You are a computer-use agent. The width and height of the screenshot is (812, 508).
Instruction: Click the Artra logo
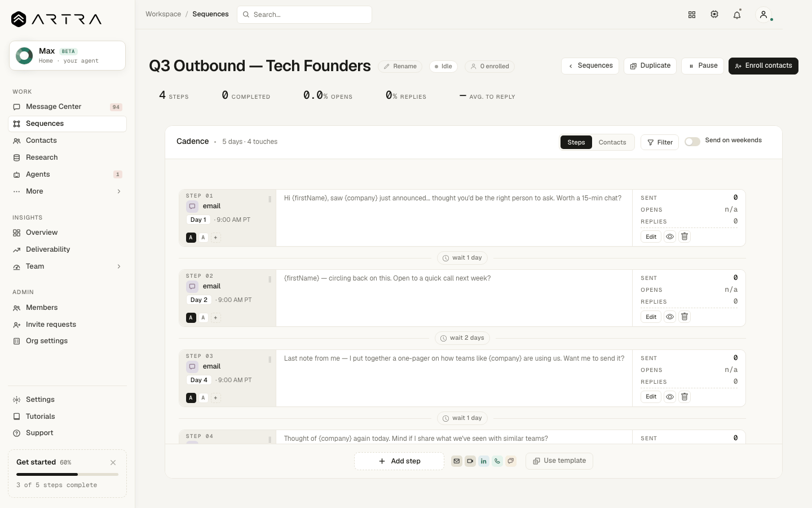click(56, 19)
